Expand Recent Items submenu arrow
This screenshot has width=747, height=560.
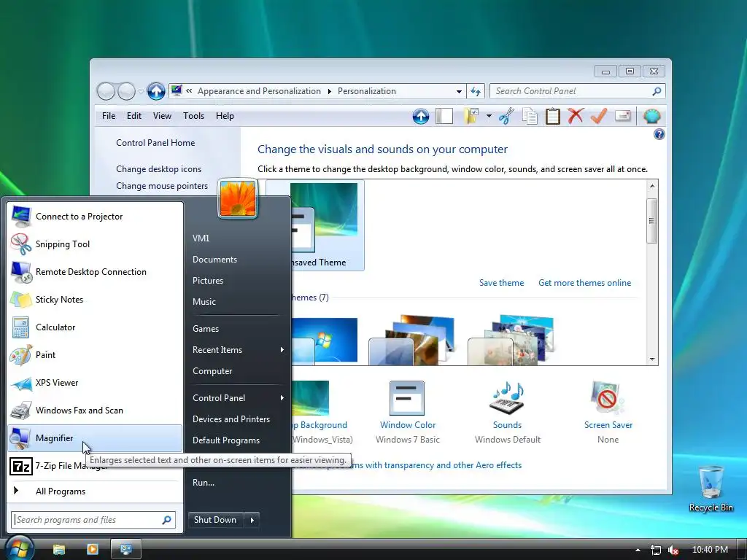click(x=282, y=350)
